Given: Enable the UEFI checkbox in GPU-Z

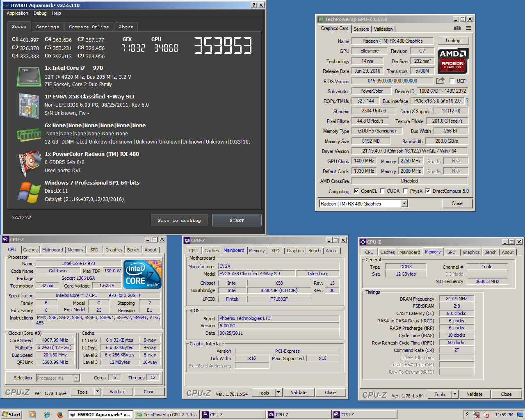Looking at the screenshot, I should coord(452,81).
